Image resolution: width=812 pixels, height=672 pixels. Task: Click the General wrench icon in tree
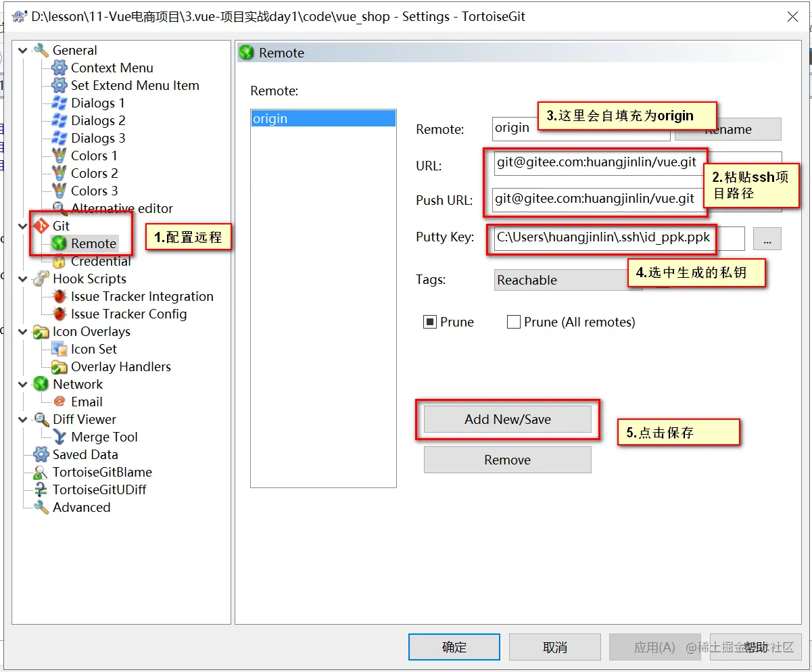click(x=41, y=50)
